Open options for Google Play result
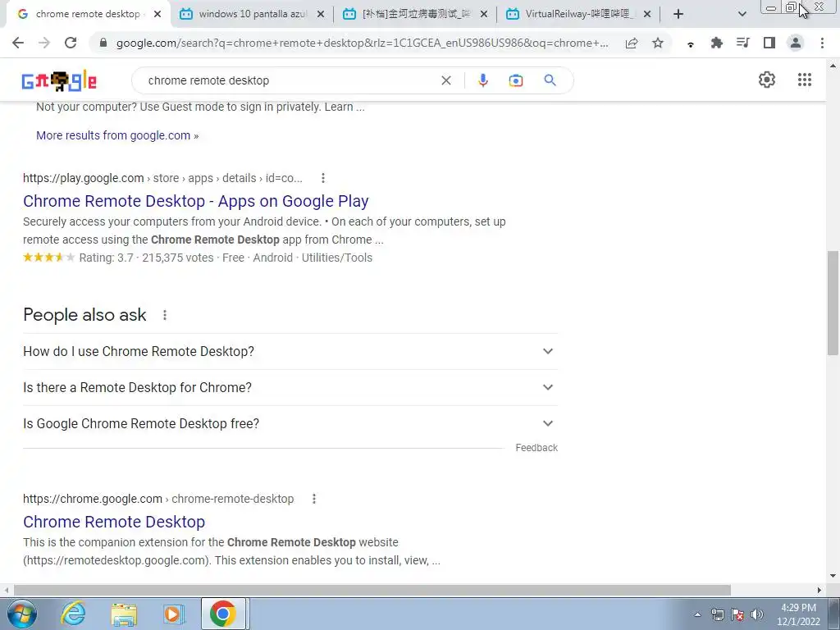Viewport: 840px width, 630px height. (x=323, y=178)
